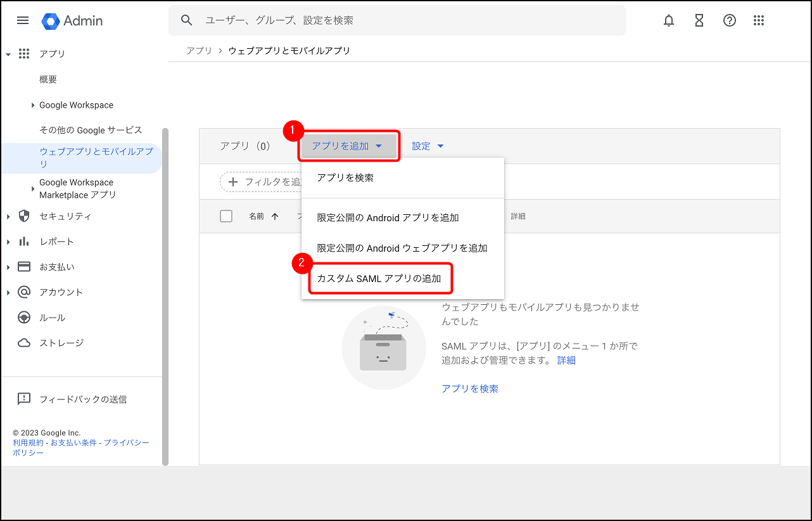The image size is (812, 521).
Task: Click the 詳細 link about SAML apps
Action: click(x=566, y=360)
